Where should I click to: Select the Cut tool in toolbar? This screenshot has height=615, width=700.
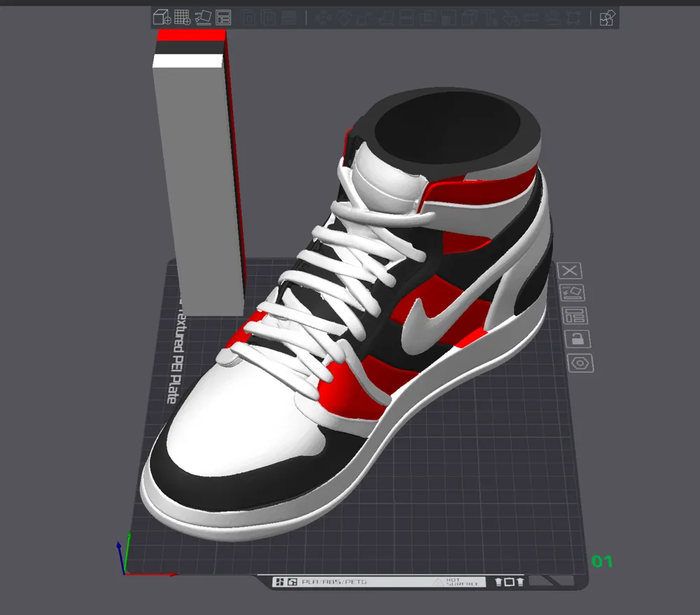pos(406,18)
